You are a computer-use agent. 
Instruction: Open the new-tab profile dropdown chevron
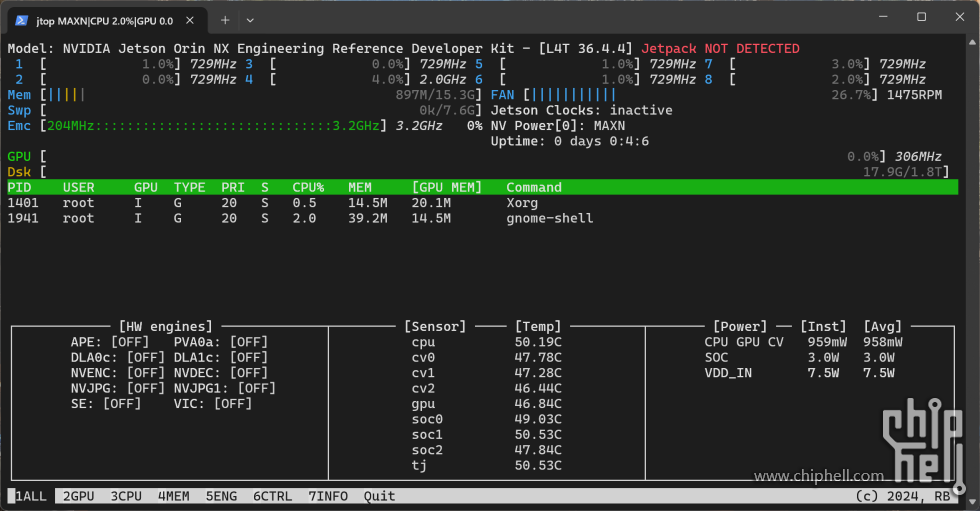click(x=250, y=21)
